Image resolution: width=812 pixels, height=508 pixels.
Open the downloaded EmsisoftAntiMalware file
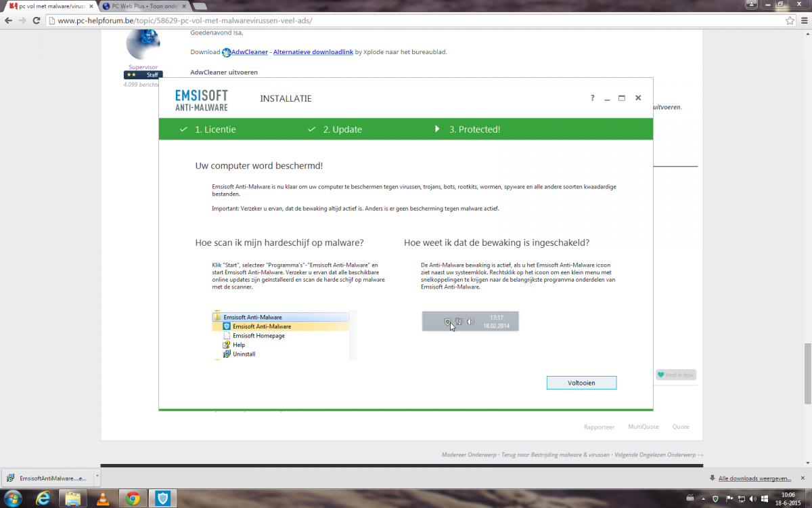47,478
